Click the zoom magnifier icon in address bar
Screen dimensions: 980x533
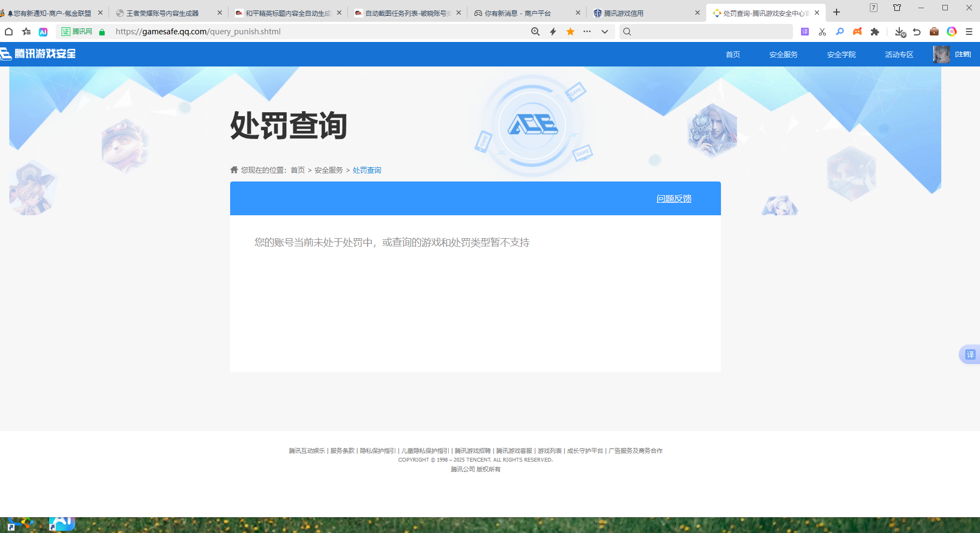[536, 32]
